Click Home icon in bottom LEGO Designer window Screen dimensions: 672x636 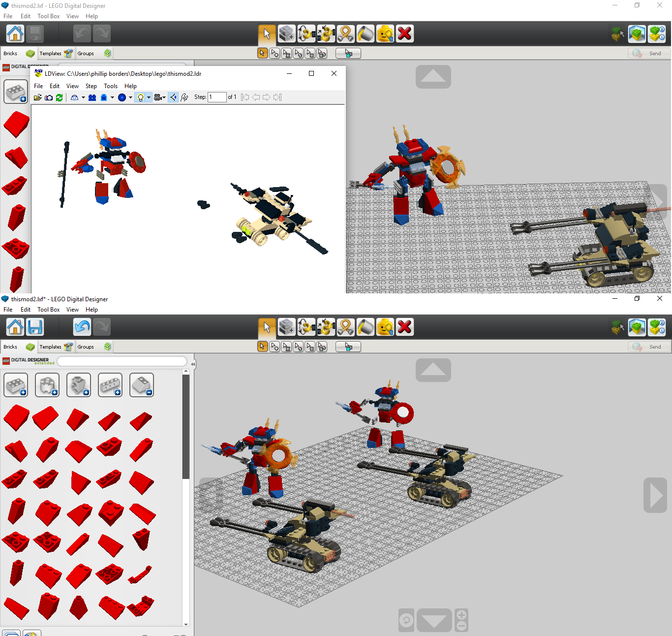(x=15, y=327)
